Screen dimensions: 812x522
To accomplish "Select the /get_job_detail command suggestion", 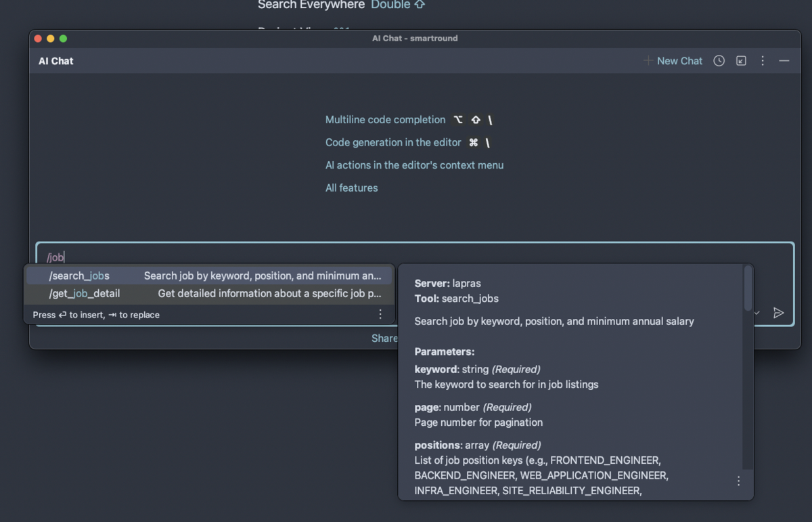I will (x=83, y=293).
